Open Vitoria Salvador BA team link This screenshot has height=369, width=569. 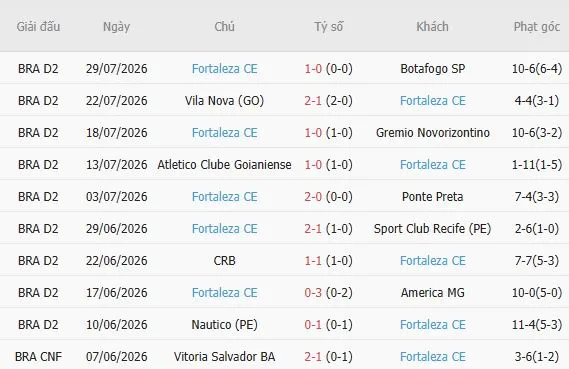tap(225, 356)
